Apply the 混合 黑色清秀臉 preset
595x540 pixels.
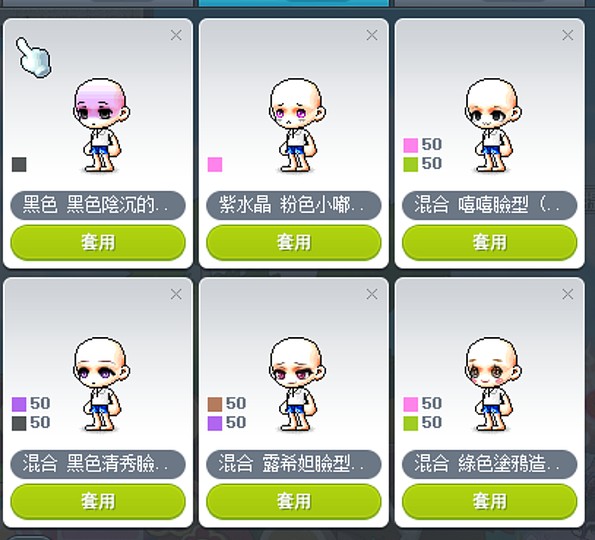tap(98, 501)
